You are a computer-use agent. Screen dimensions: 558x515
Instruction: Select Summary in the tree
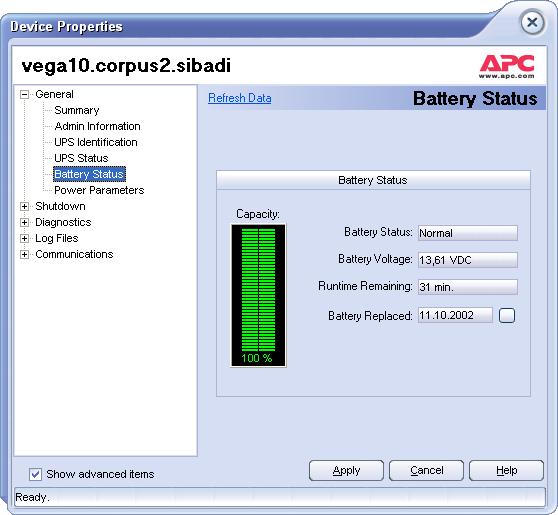tap(77, 110)
